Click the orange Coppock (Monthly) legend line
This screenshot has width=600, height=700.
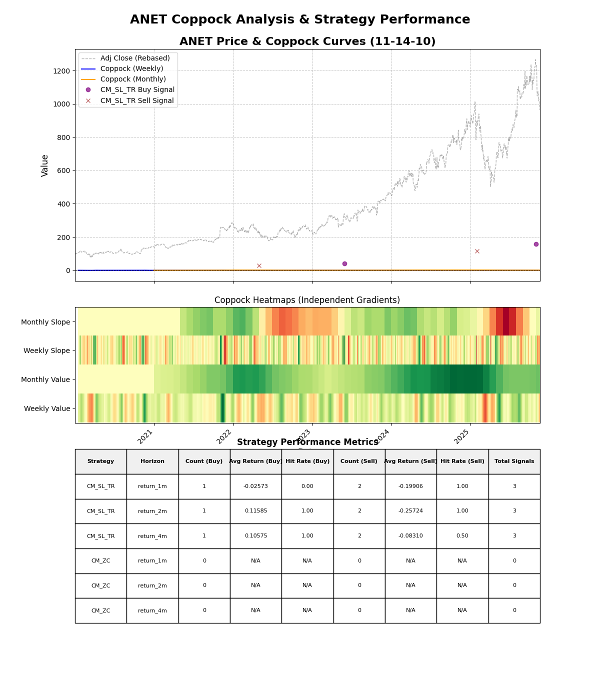[88, 79]
